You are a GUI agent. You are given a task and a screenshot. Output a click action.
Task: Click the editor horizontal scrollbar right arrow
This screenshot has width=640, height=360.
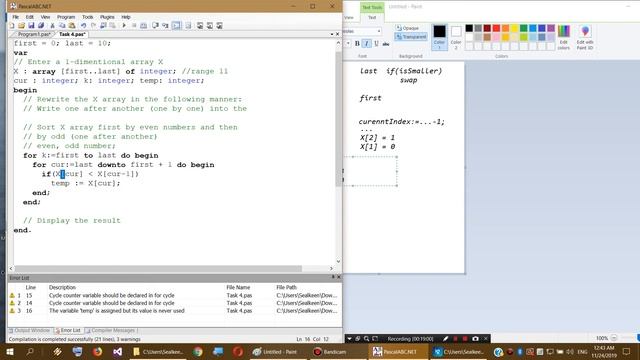(x=331, y=269)
